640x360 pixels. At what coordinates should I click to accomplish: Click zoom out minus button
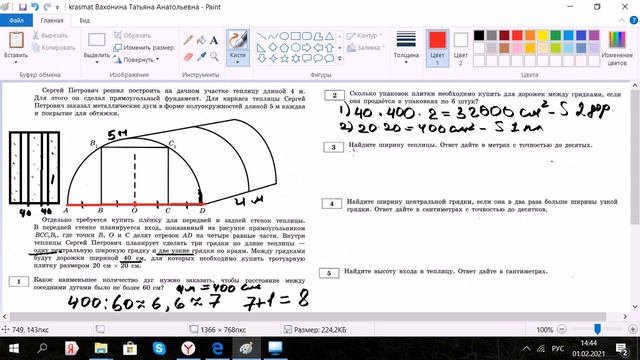coord(562,329)
